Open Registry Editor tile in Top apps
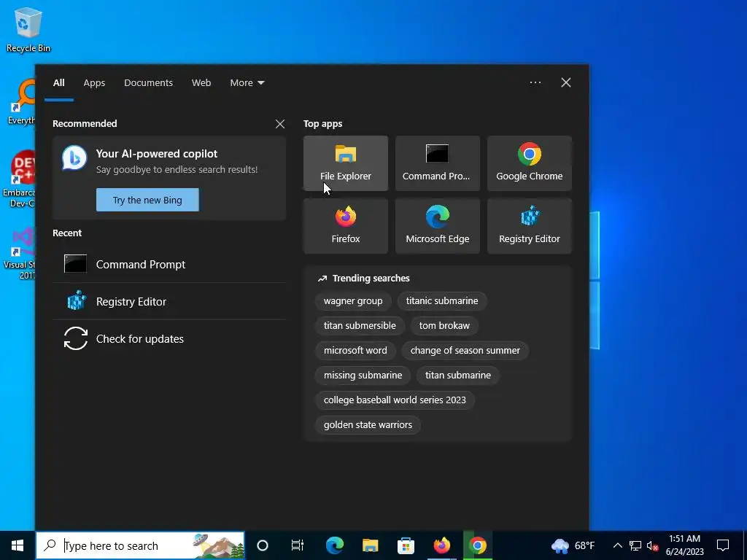747x560 pixels. coord(530,226)
